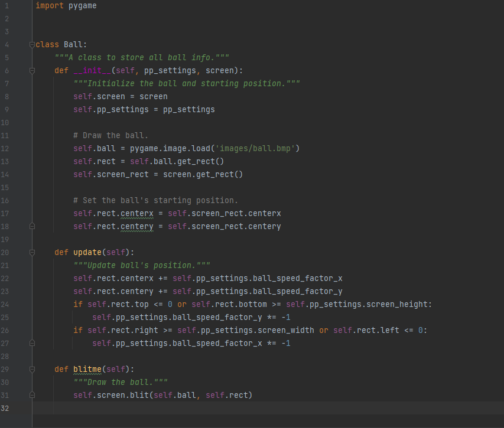The image size is (504, 428).
Task: Collapse the blitme method fold marker
Action: click(x=32, y=370)
